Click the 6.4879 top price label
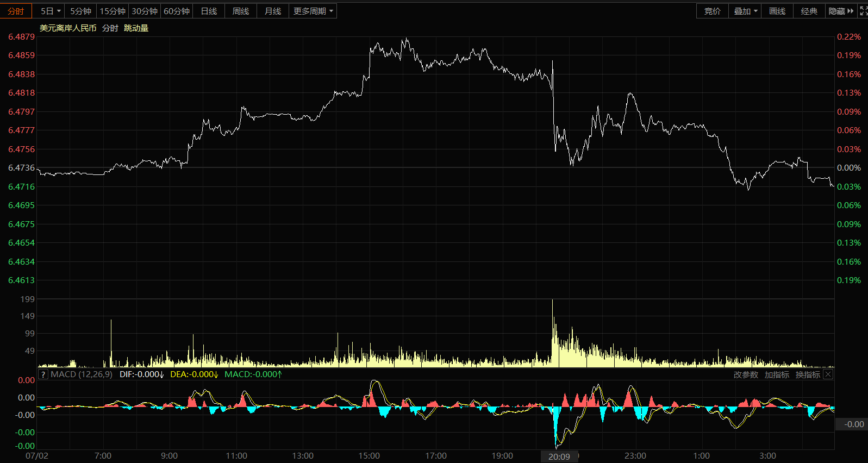The height and width of the screenshot is (463, 868). click(21, 37)
